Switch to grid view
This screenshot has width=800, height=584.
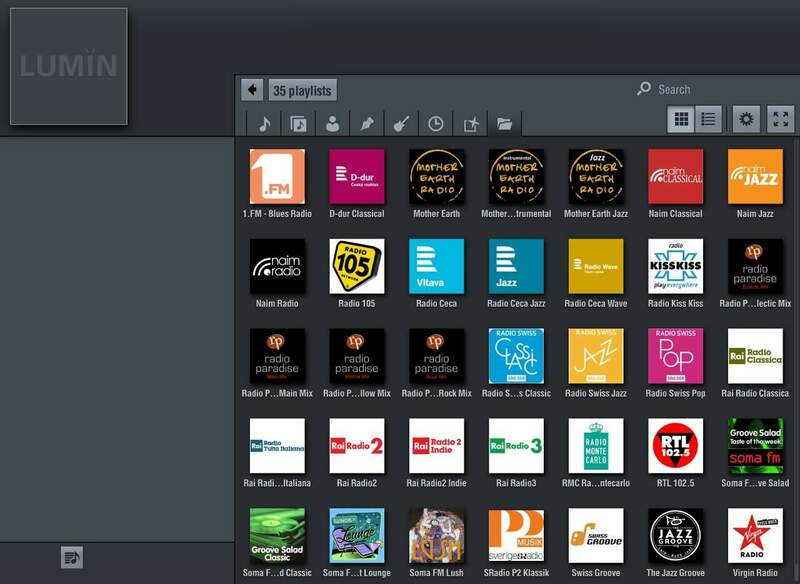click(681, 119)
